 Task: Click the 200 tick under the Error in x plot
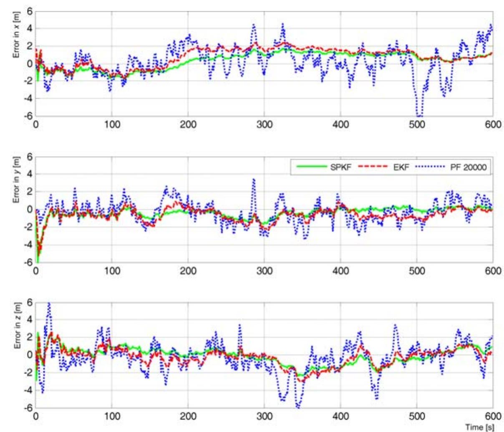tap(188, 125)
